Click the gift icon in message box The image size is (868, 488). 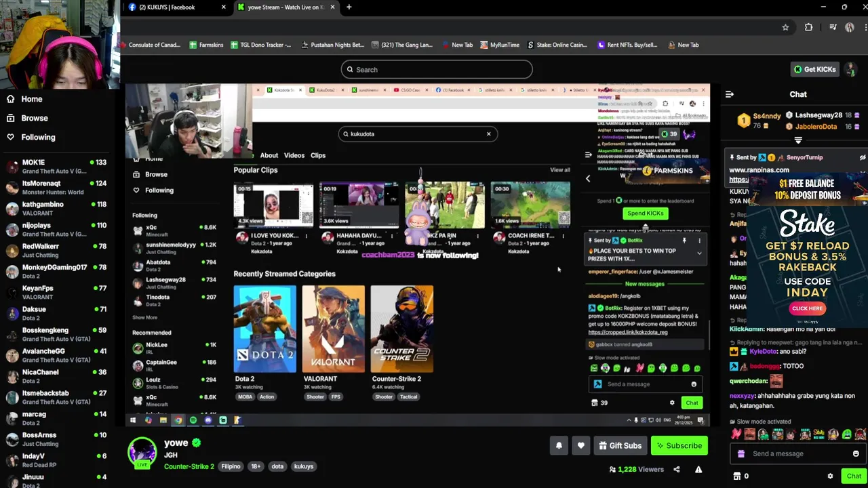coord(741,453)
